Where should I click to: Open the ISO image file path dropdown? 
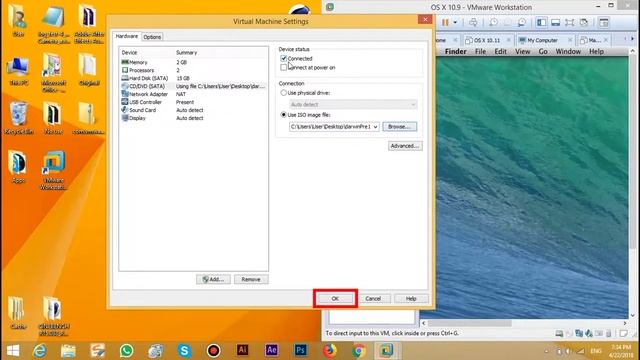375,127
